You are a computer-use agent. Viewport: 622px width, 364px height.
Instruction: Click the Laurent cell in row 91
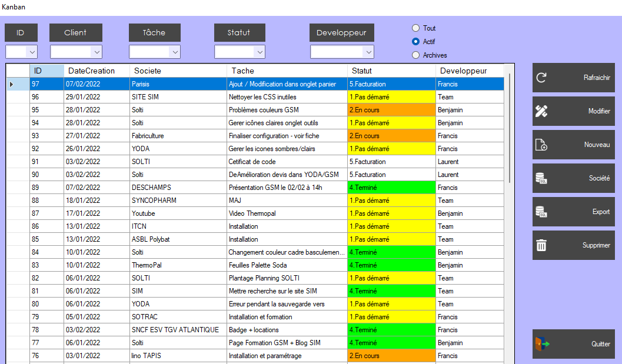(x=470, y=162)
